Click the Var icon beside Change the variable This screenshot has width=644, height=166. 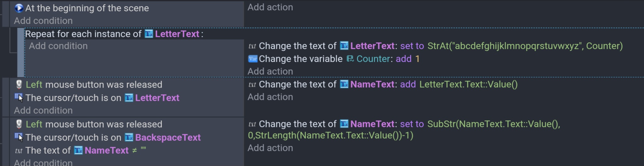253,59
